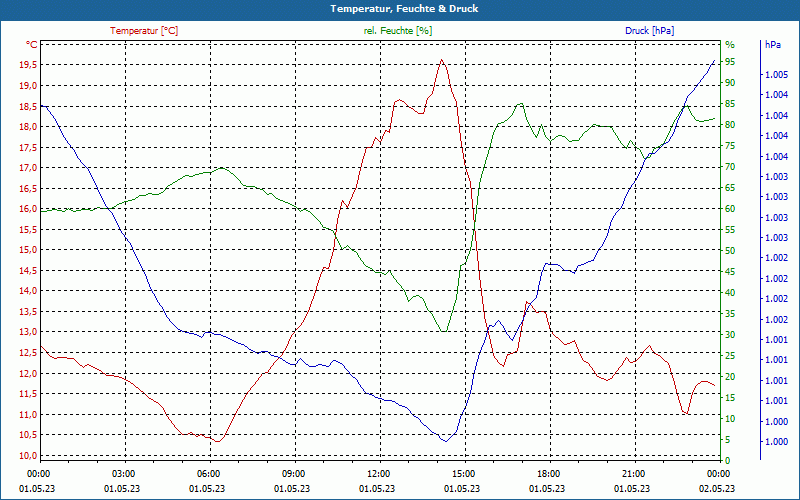This screenshot has width=800, height=500.
Task: Click the '15,5' temperature axis tick
Action: pos(28,230)
